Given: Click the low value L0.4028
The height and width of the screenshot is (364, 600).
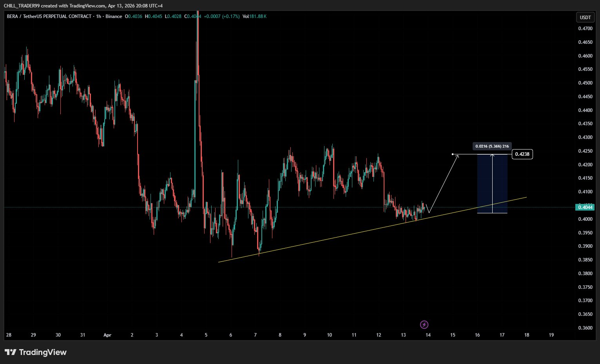Looking at the screenshot, I should tap(173, 16).
